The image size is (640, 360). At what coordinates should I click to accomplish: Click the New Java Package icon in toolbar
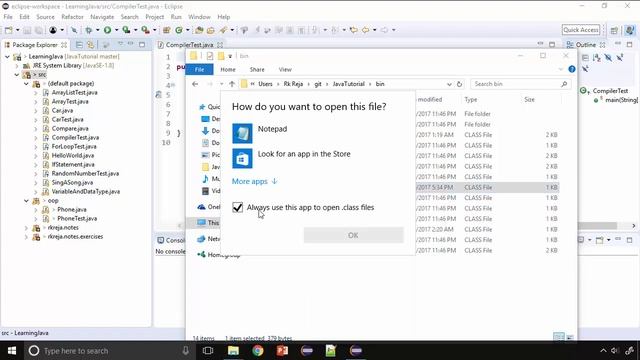tap(167, 30)
